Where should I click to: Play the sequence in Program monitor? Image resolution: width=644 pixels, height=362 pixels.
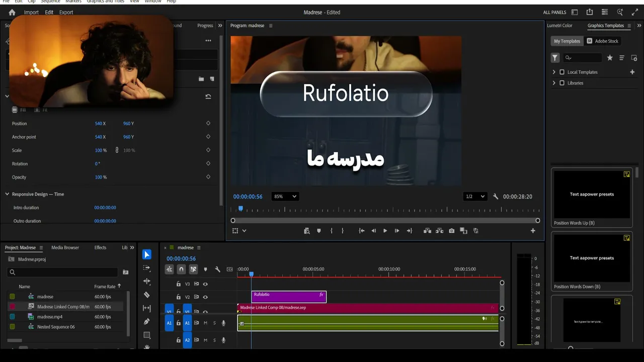point(385,231)
